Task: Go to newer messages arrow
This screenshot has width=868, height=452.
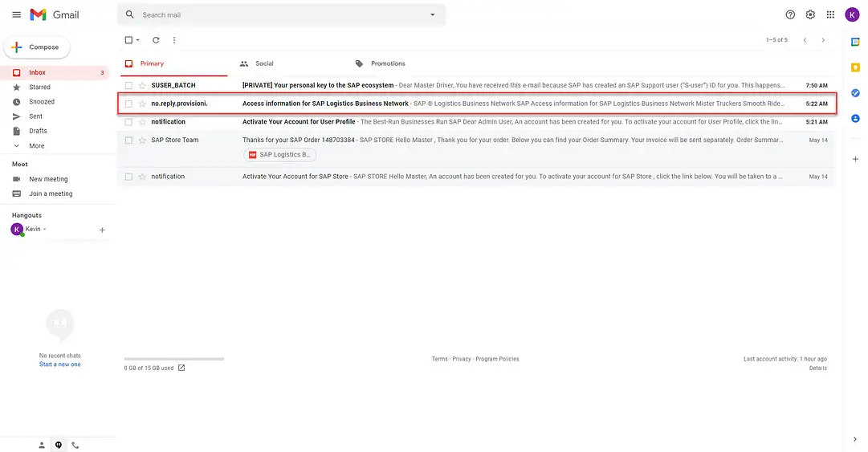Action: tap(805, 40)
